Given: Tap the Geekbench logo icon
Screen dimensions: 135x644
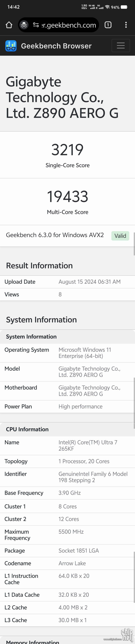Looking at the screenshot, I should tap(11, 46).
